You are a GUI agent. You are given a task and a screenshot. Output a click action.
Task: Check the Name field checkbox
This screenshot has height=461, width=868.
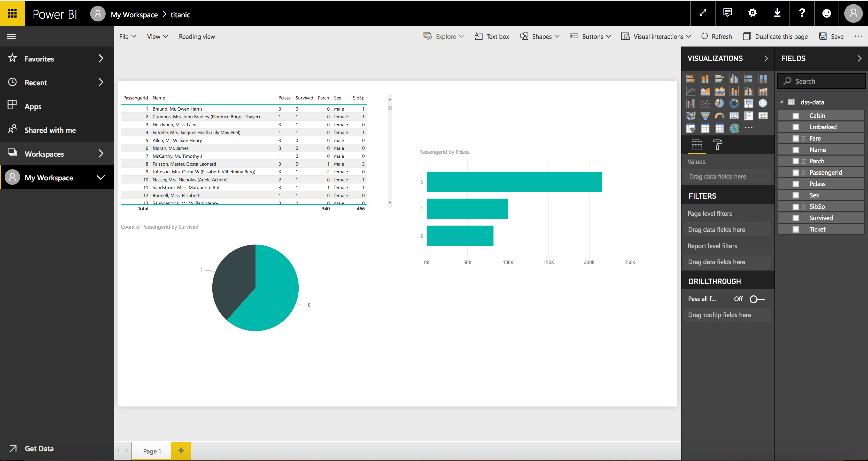tap(796, 150)
